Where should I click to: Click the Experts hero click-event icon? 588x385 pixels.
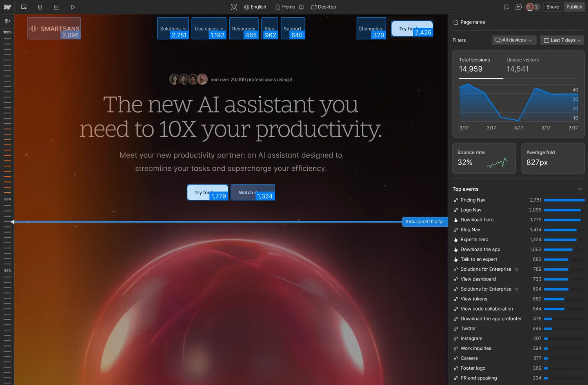pos(456,240)
